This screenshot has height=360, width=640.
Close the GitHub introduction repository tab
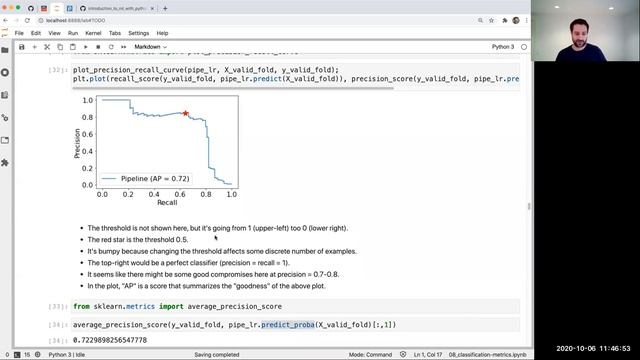[x=152, y=8]
